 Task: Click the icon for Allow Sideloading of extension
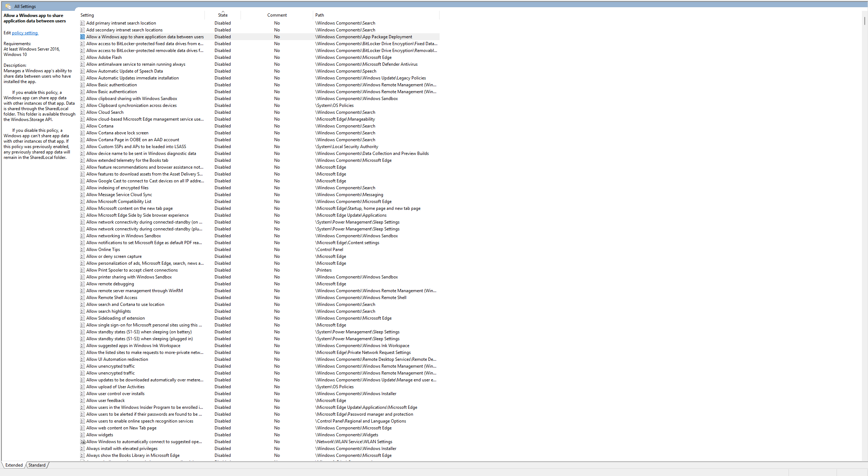pos(83,318)
